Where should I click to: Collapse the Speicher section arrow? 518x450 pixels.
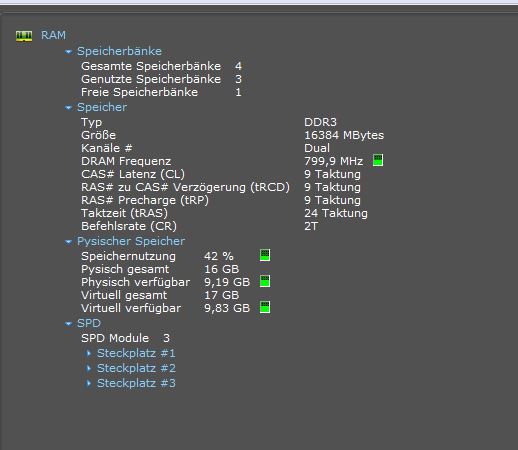pyautogui.click(x=69, y=108)
